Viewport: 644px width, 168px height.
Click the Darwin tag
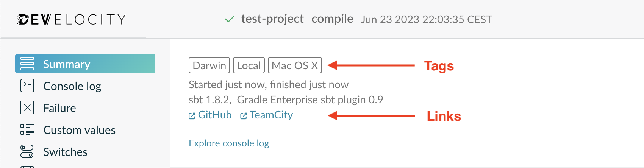209,65
